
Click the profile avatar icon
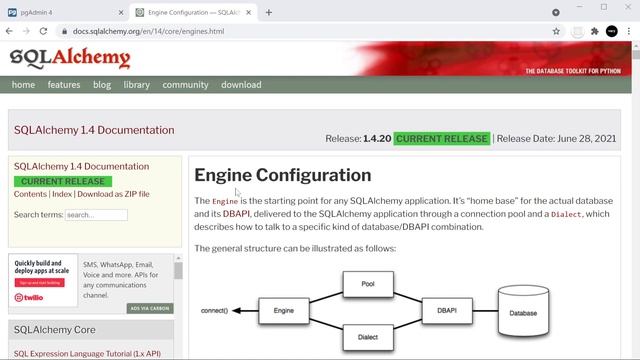click(611, 31)
